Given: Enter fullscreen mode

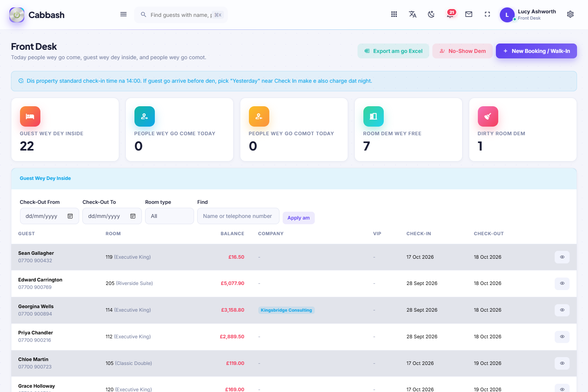Looking at the screenshot, I should (487, 15).
